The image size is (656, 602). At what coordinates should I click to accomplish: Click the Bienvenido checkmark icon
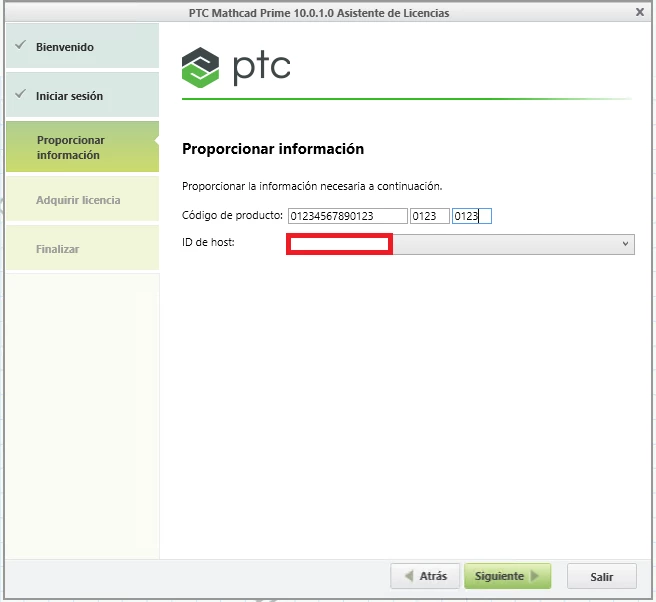20,45
